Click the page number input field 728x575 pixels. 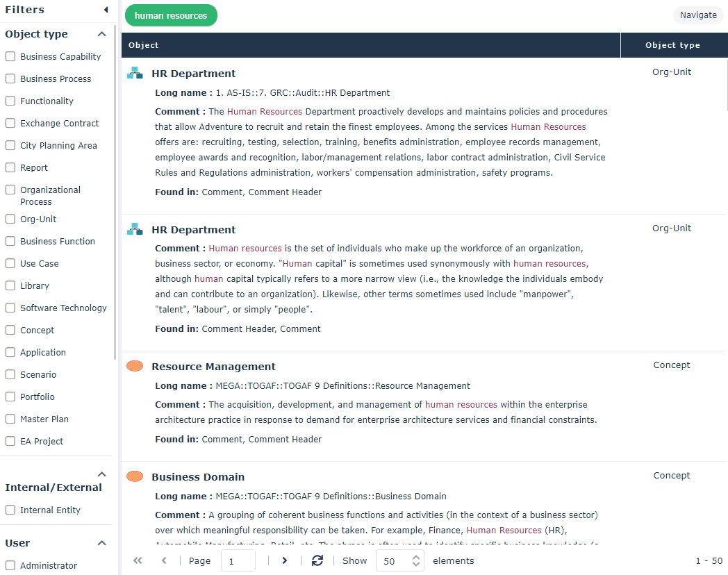(238, 560)
